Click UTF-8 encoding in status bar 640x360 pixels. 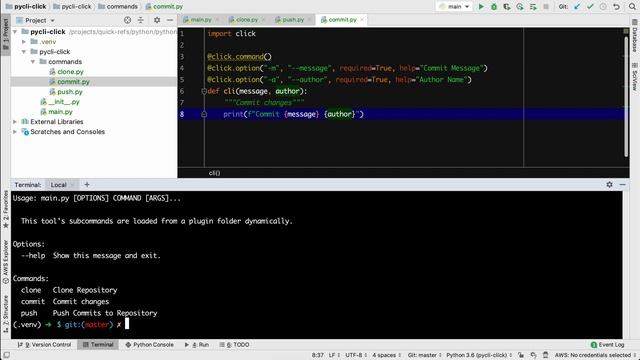click(x=356, y=355)
